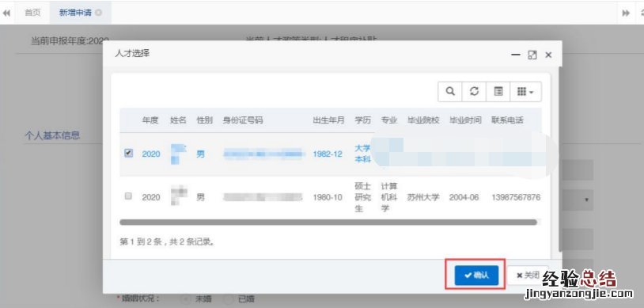This screenshot has height=308, width=644.
Task: Click the 计算机科学 major cell
Action: [x=389, y=197]
